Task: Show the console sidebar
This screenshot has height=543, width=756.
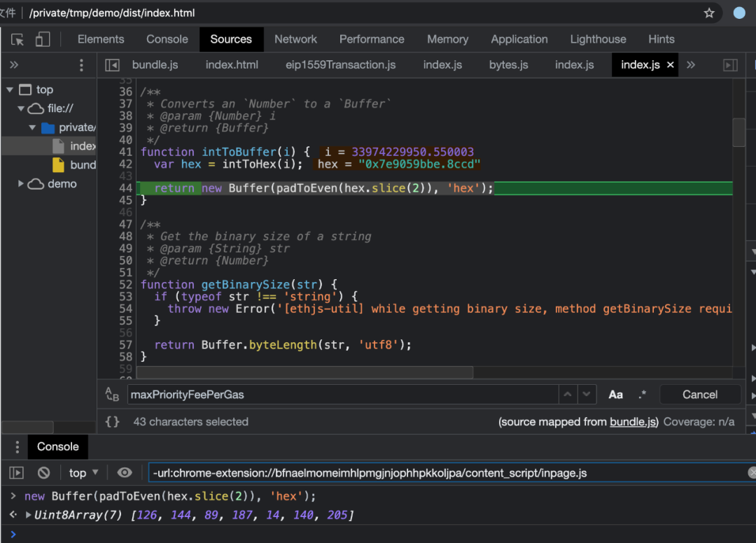Action: [x=16, y=473]
